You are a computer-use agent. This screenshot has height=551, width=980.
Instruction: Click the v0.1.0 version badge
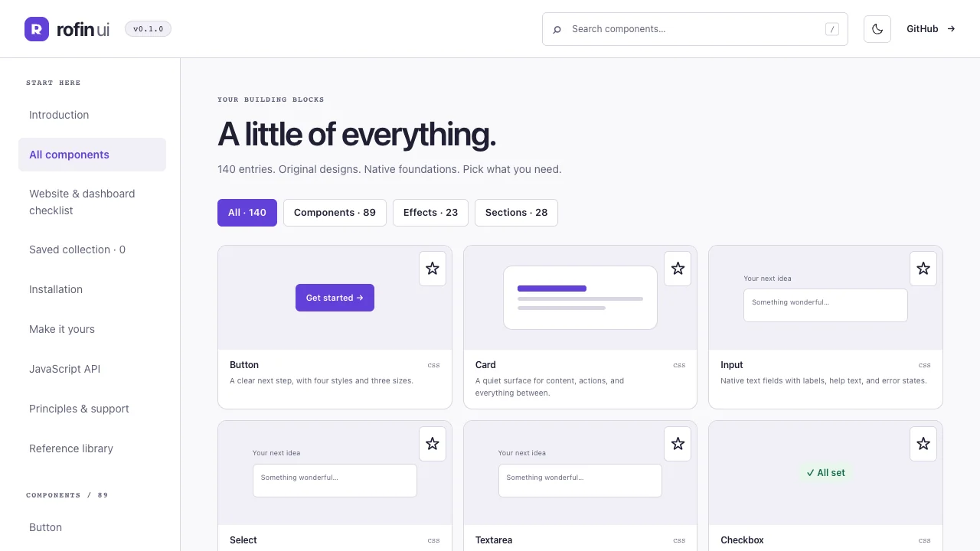coord(148,29)
